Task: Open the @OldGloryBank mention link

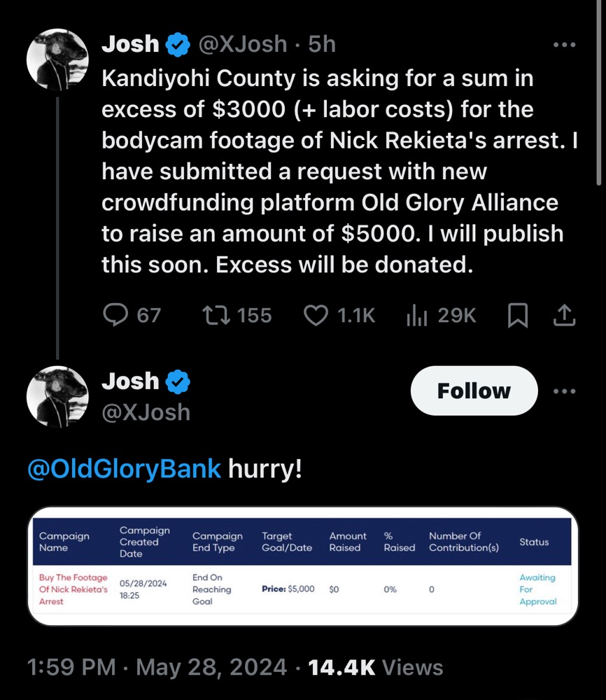Action: [x=124, y=468]
